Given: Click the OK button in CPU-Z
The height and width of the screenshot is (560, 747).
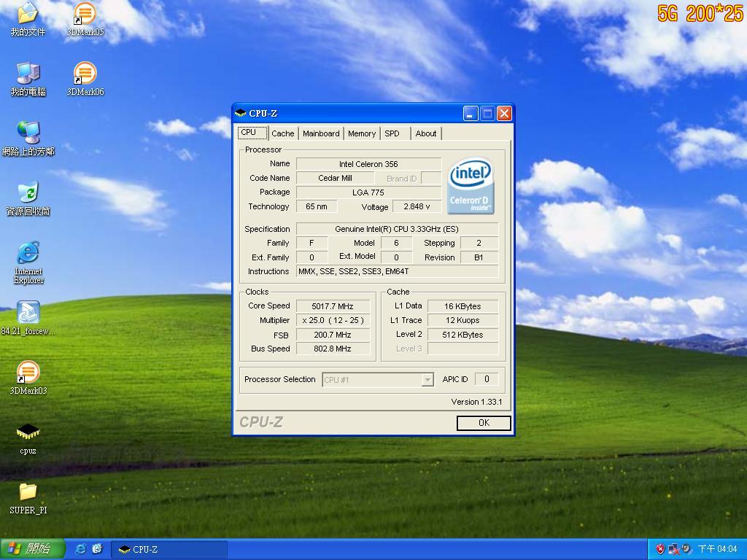Looking at the screenshot, I should [484, 423].
